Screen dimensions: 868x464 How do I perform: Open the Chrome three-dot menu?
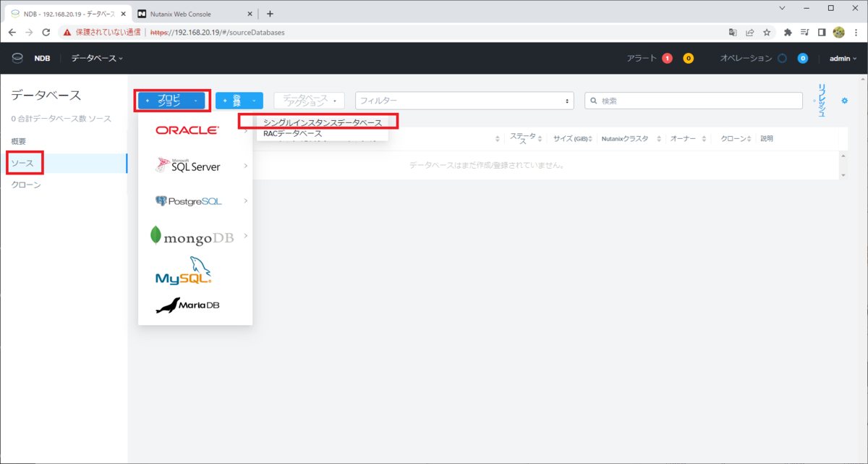(856, 33)
